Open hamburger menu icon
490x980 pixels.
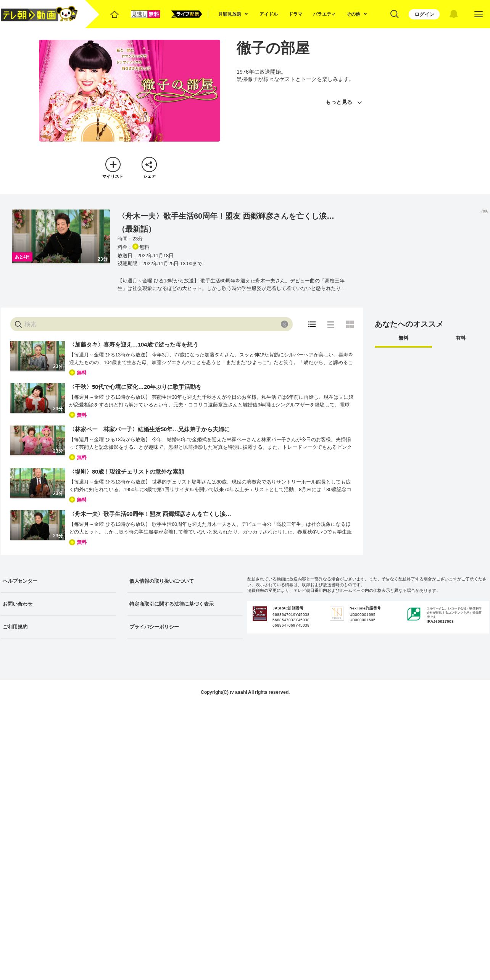479,14
